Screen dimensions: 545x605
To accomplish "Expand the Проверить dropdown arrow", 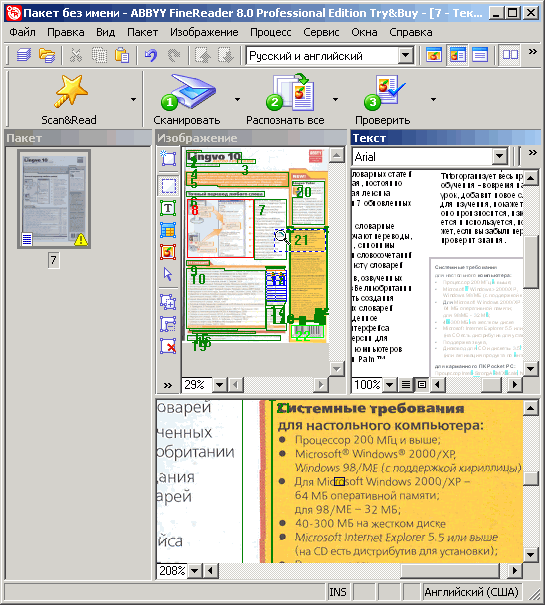I will 433,100.
